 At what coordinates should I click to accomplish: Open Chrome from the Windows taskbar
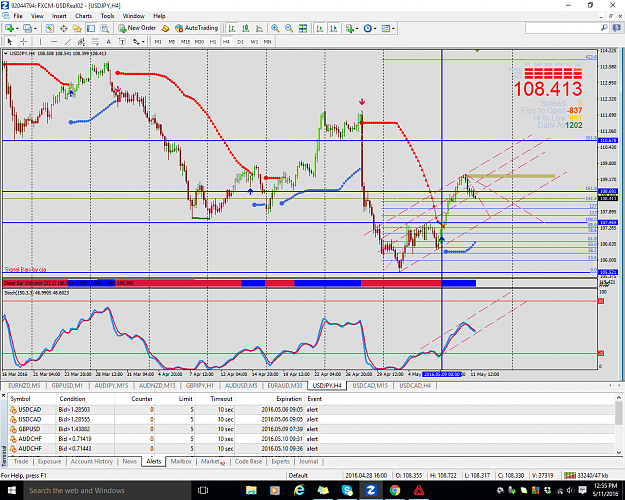tap(395, 490)
